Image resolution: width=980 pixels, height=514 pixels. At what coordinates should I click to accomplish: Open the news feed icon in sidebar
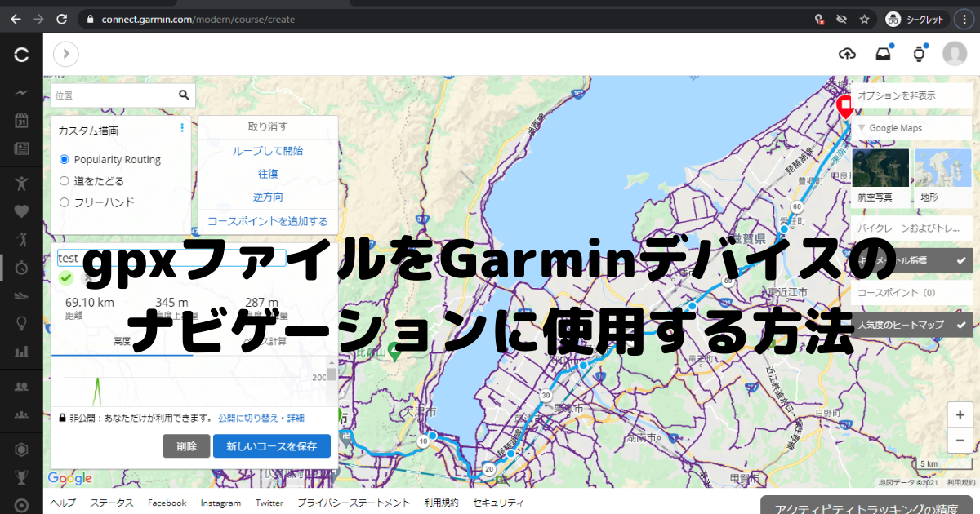click(22, 148)
